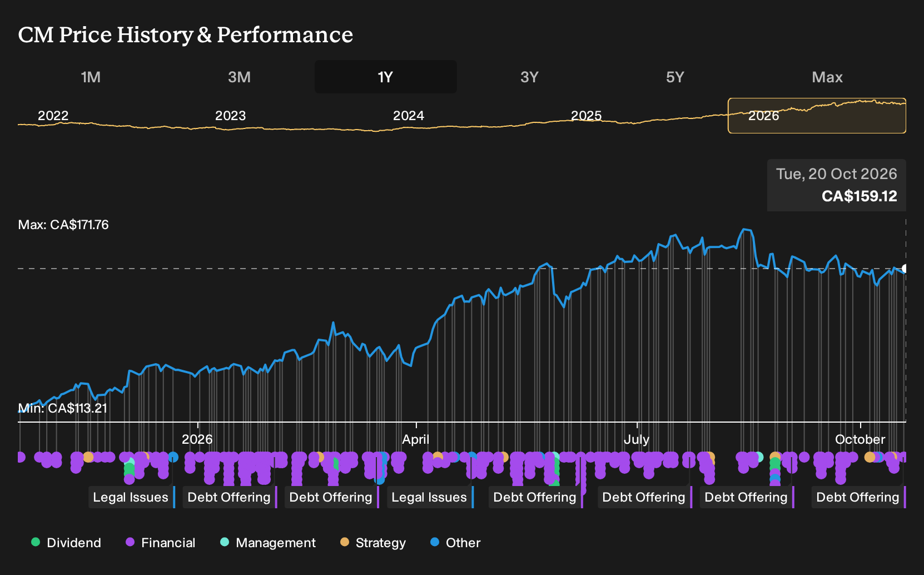
Task: Click the Max: CA$171.76 label
Action: pos(63,225)
